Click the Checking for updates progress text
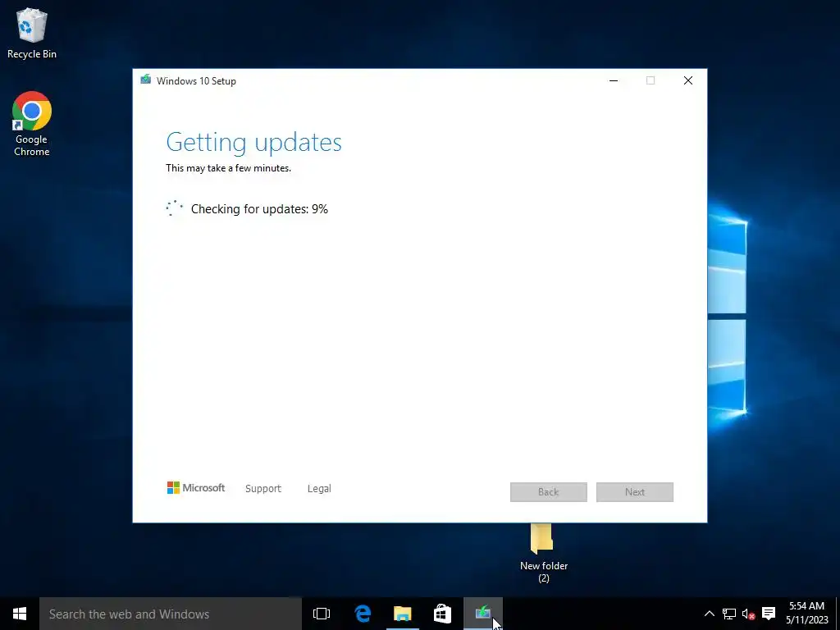The height and width of the screenshot is (630, 840). 259,209
